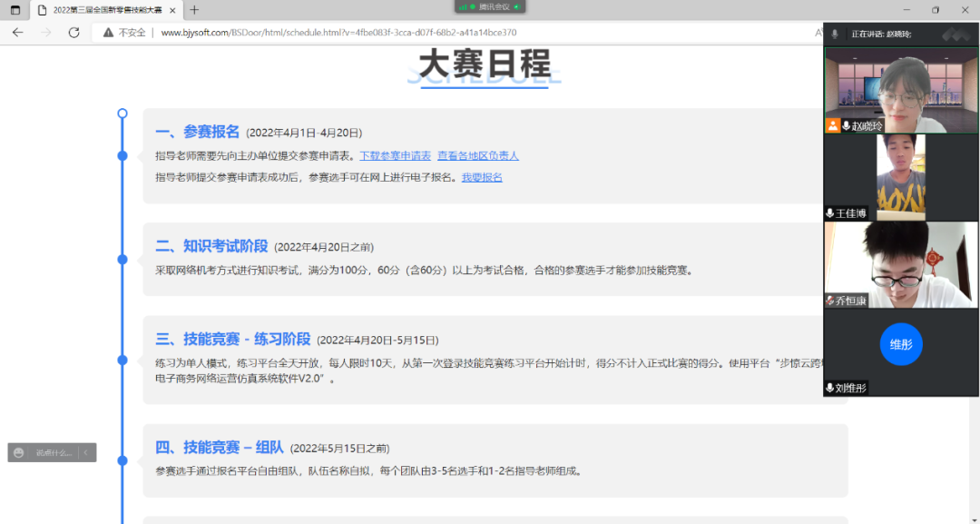Click the emoji smiley in the chat bar
This screenshot has height=524, width=980.
pos(19,452)
